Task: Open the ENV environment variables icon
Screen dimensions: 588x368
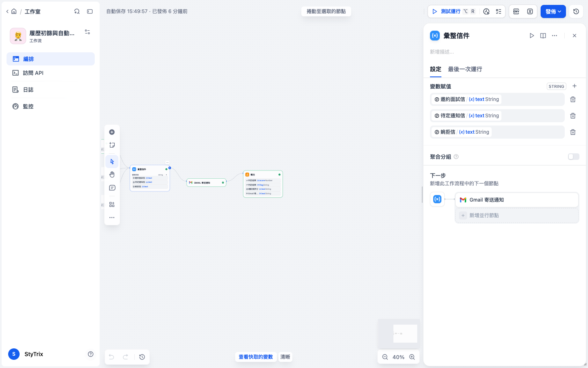Action: 516,11
